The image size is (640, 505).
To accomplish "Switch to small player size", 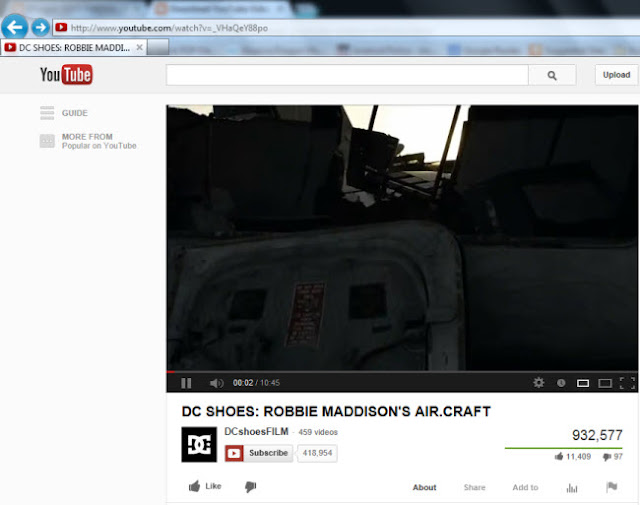I will pyautogui.click(x=583, y=383).
